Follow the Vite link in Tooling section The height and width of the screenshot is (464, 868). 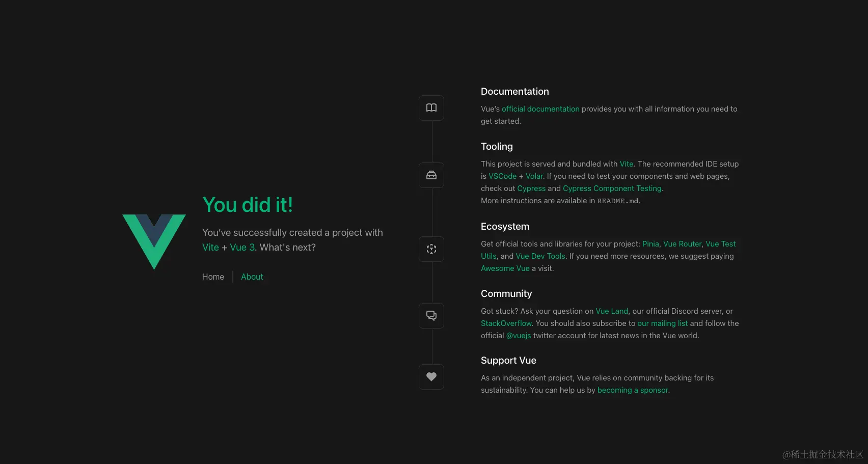tap(627, 164)
